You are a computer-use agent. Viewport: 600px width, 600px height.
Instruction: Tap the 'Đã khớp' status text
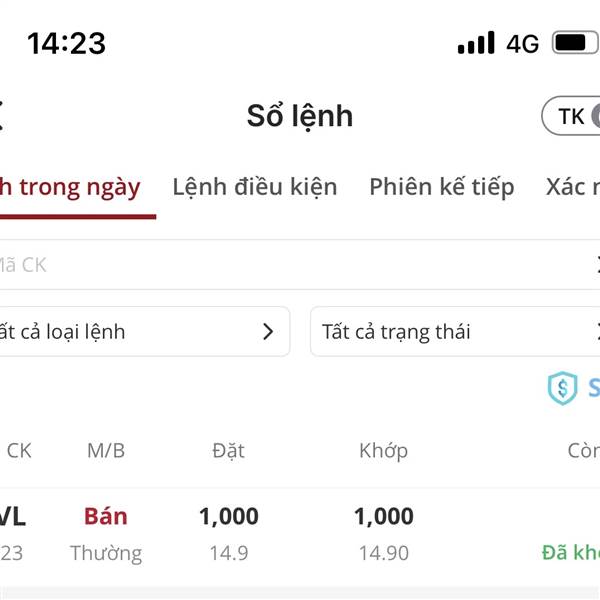[571, 553]
